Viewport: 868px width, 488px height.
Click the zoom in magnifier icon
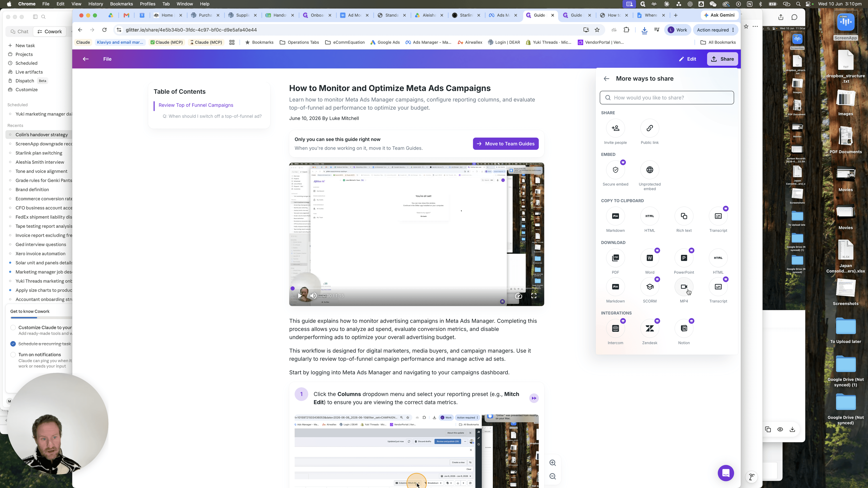click(553, 463)
